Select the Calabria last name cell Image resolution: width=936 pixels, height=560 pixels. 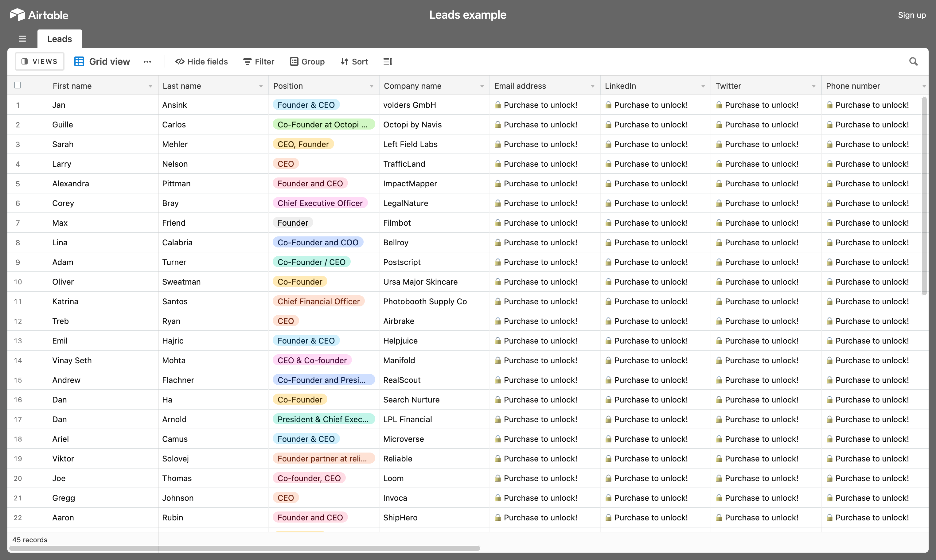tap(213, 242)
